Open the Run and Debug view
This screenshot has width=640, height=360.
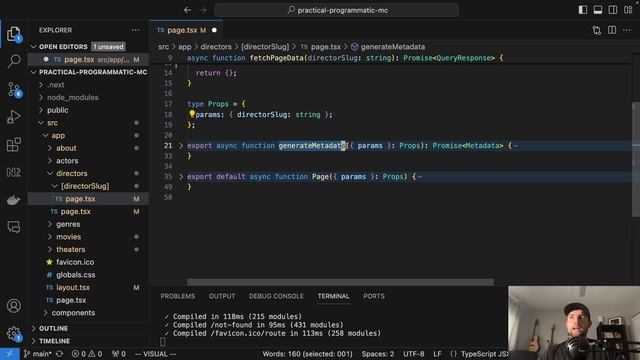click(x=14, y=117)
